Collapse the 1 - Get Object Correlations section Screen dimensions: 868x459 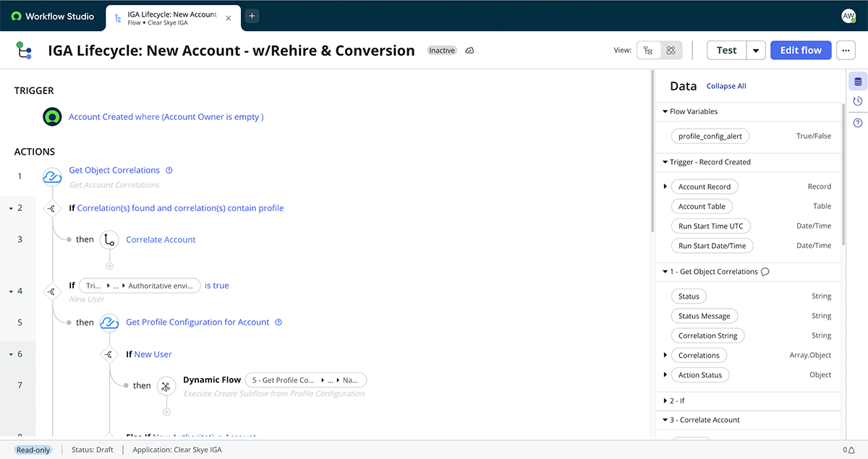(665, 272)
